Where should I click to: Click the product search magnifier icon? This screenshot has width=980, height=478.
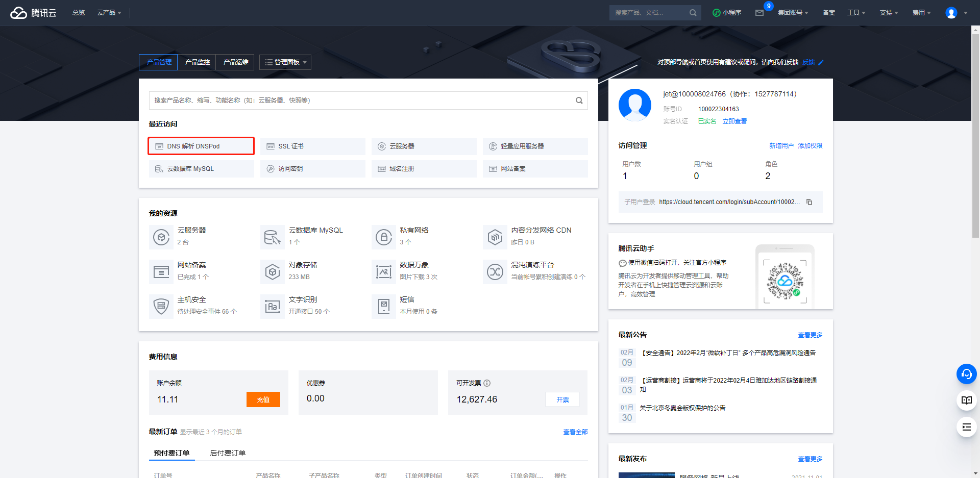579,100
